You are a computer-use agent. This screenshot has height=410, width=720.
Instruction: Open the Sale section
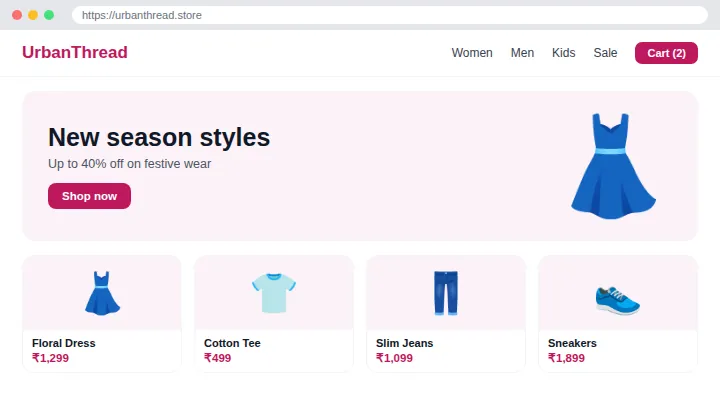tap(605, 53)
